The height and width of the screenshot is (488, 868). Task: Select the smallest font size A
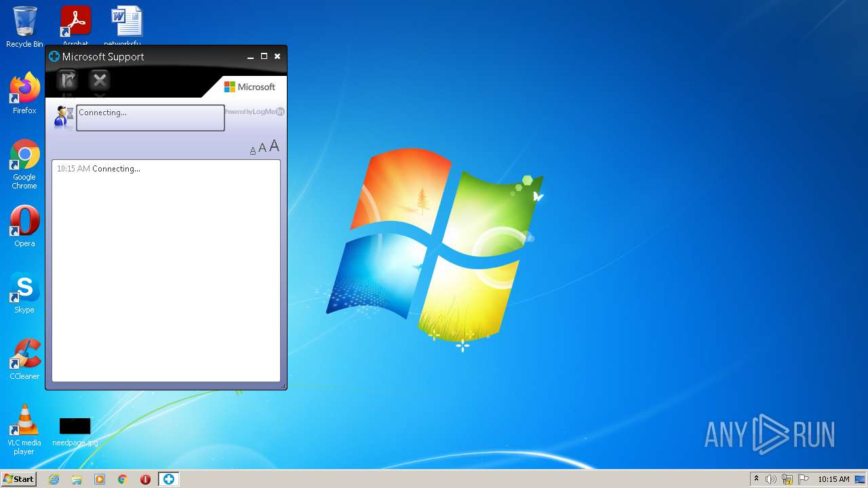point(253,150)
